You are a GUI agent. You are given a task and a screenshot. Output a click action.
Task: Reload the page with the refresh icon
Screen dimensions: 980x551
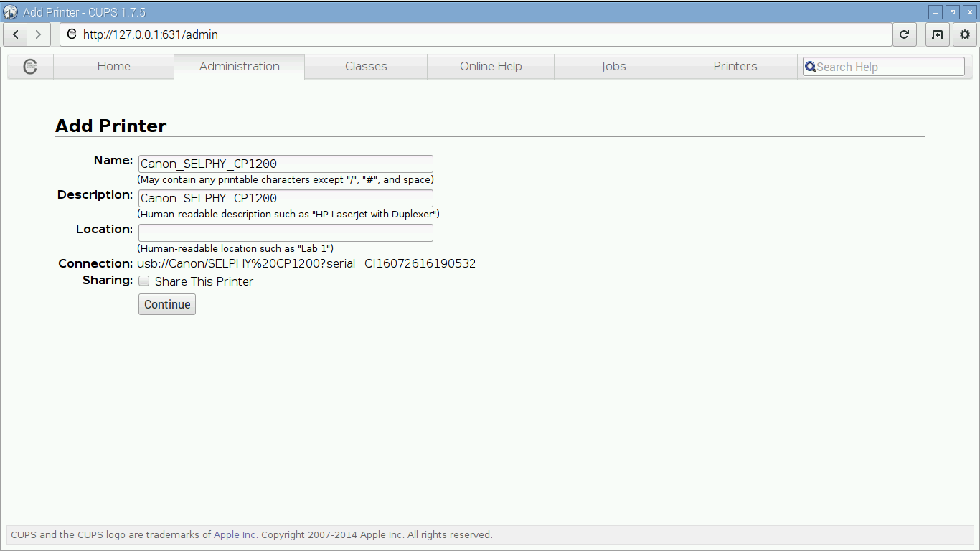pos(904,34)
